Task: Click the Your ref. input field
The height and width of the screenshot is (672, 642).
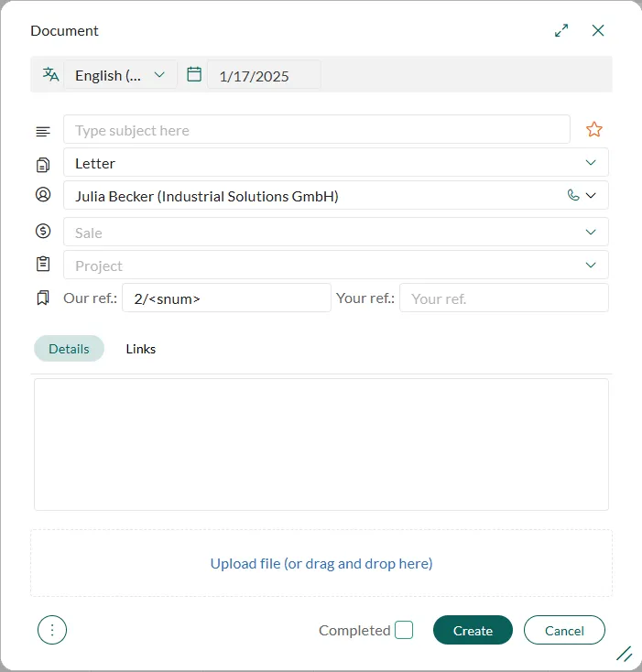Action: (504, 298)
